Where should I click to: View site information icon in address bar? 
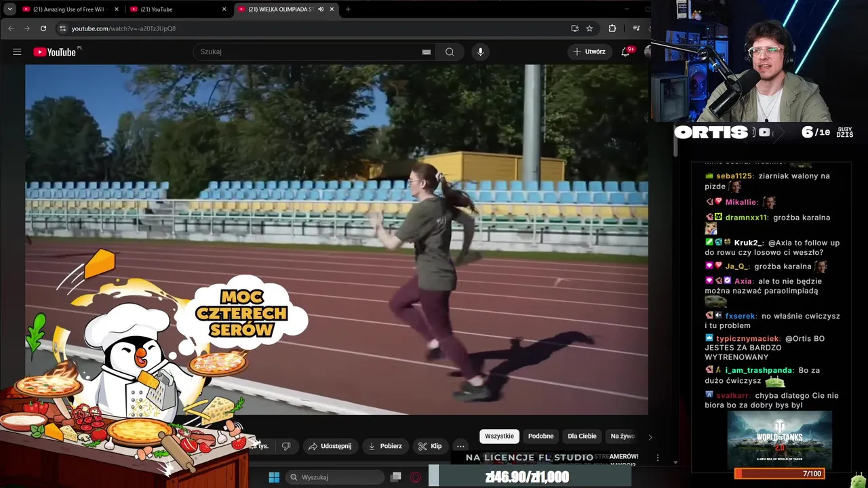pos(62,28)
